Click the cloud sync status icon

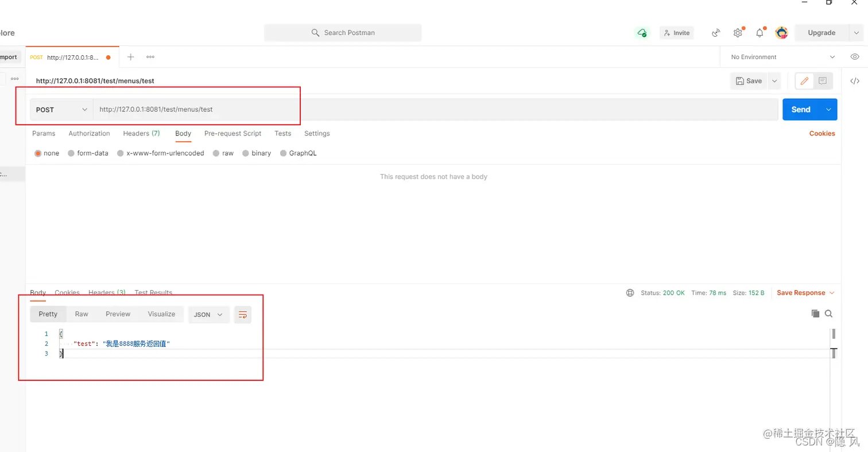click(642, 33)
